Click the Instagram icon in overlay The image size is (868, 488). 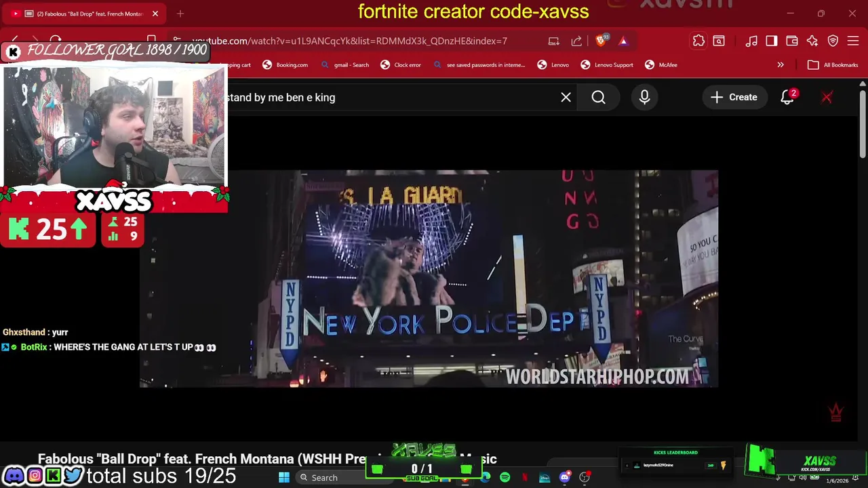coord(34,476)
